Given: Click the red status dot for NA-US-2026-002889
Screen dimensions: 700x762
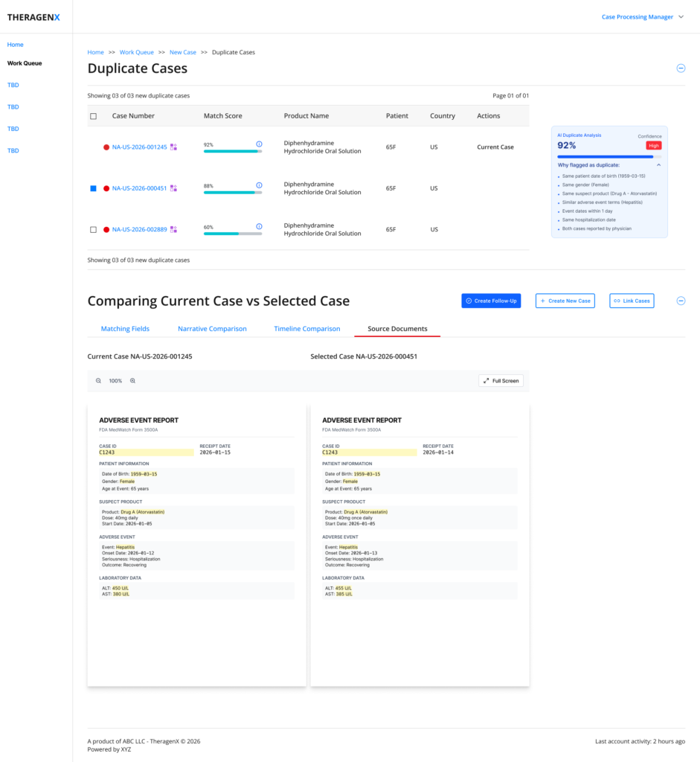Looking at the screenshot, I should pos(106,230).
